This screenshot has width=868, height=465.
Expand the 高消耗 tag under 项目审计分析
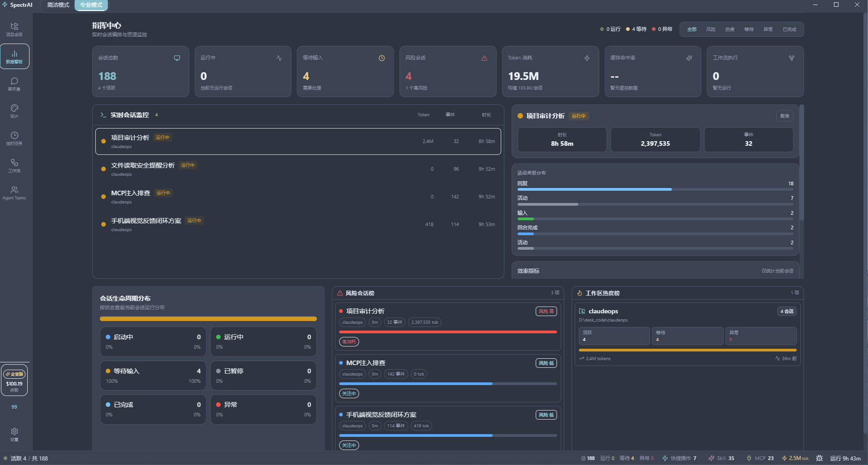tap(348, 341)
